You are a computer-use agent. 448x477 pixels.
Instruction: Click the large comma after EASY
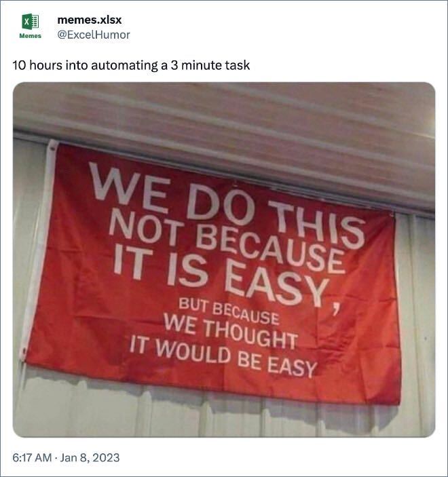tap(335, 310)
